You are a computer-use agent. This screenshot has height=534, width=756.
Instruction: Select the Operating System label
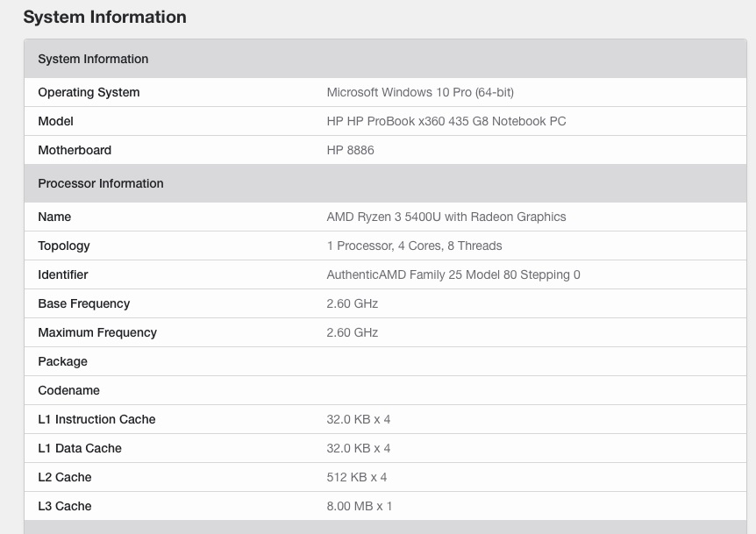pos(89,92)
